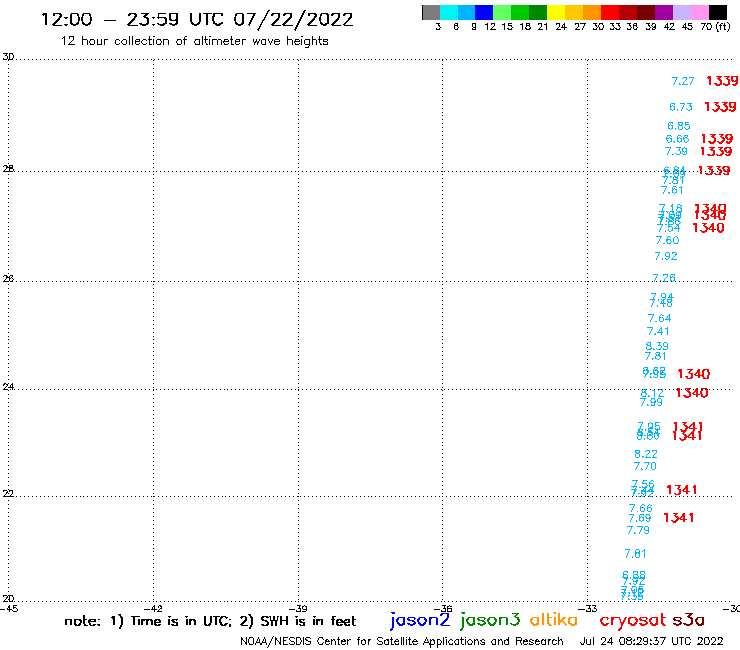
Task: Click the red 1339 time next to 7.27
Action: click(x=722, y=81)
